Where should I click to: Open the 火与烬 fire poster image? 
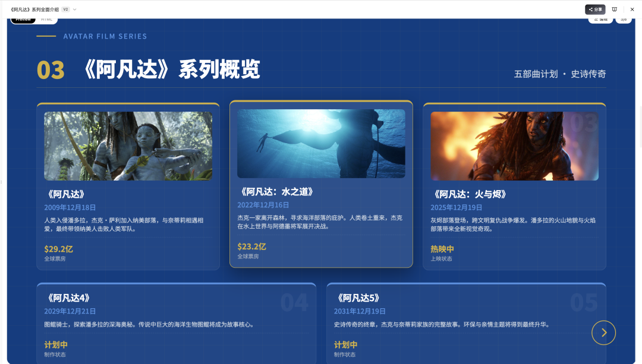click(x=514, y=146)
